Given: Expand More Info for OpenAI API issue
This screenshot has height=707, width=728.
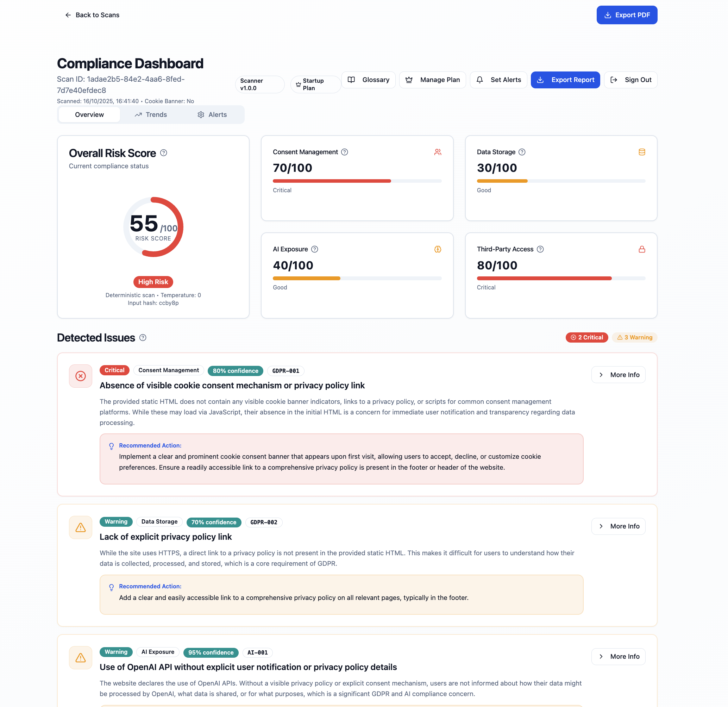Looking at the screenshot, I should (x=618, y=656).
